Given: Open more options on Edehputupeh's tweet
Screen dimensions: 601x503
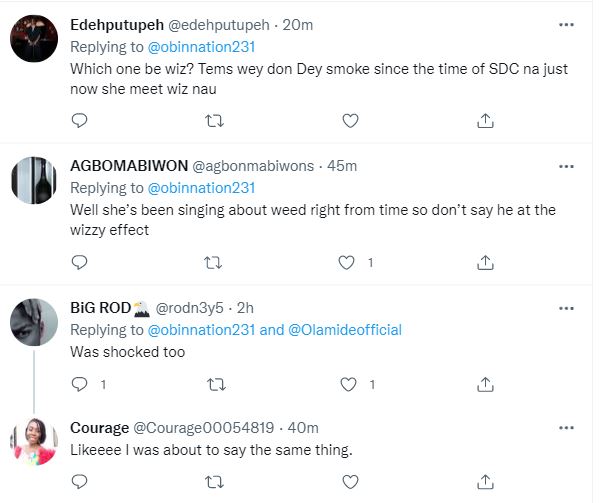Looking at the screenshot, I should [x=566, y=24].
